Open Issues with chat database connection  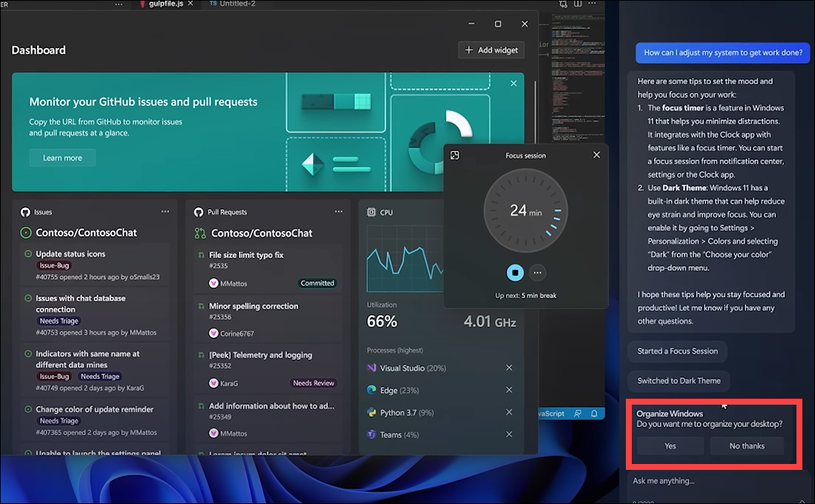(81, 303)
